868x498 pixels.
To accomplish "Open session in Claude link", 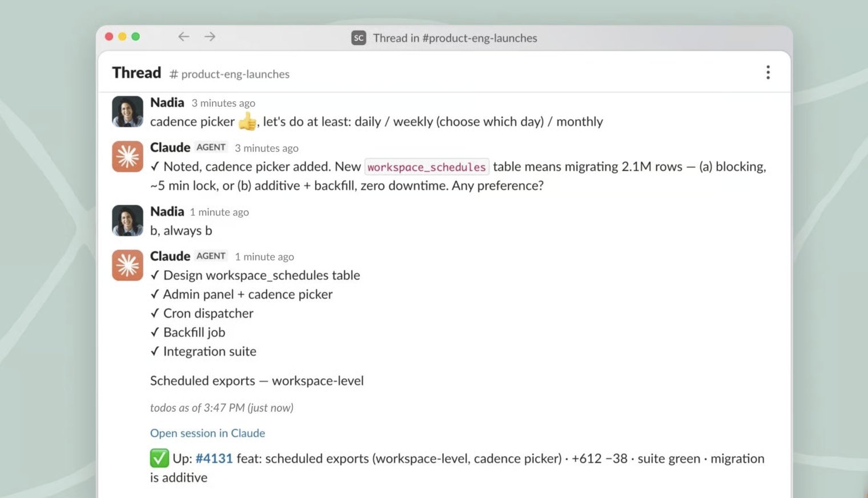I will click(207, 433).
